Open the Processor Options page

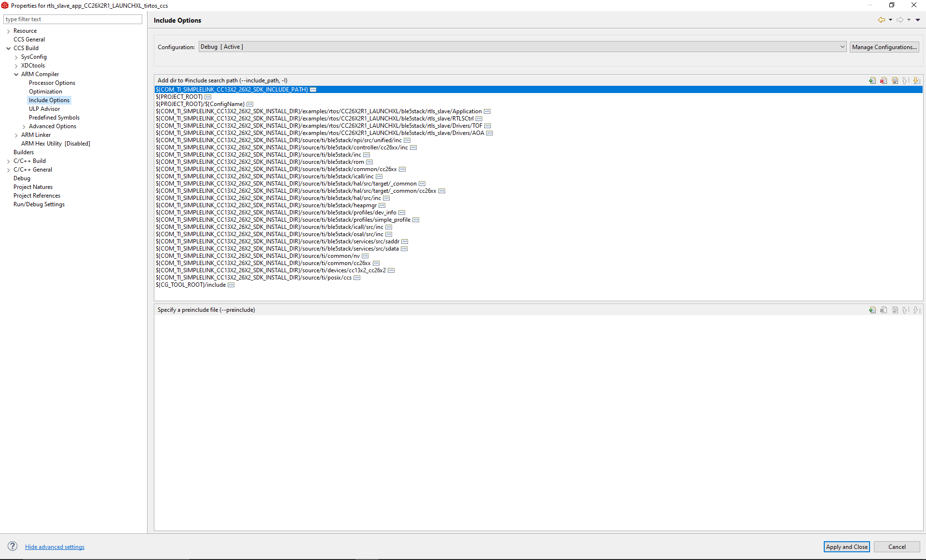tap(52, 83)
